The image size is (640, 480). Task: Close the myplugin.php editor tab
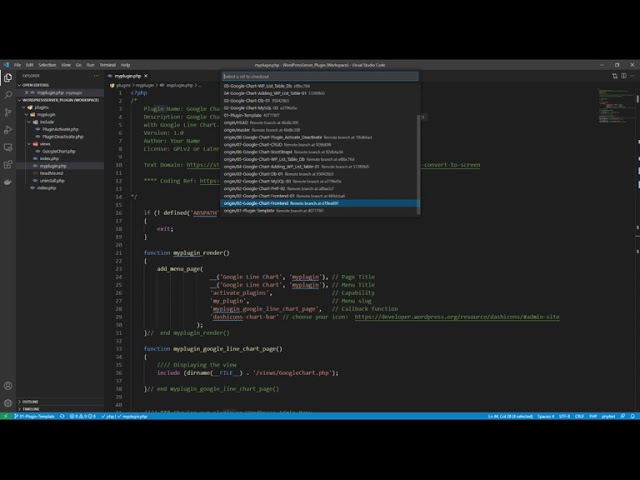(x=146, y=76)
